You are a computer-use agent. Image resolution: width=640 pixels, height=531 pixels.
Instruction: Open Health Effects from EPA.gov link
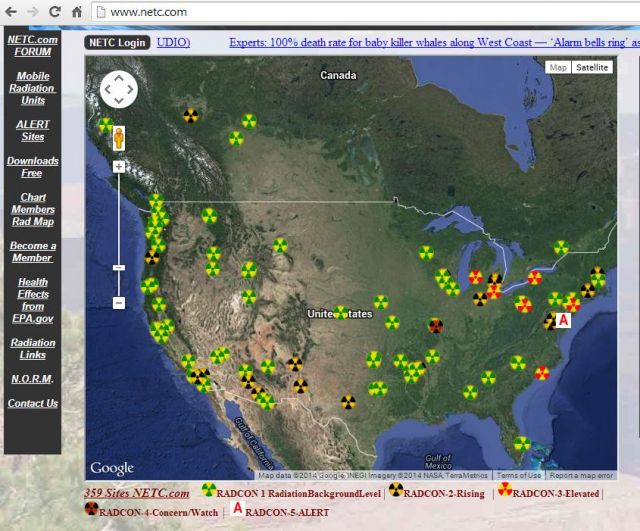(x=32, y=300)
